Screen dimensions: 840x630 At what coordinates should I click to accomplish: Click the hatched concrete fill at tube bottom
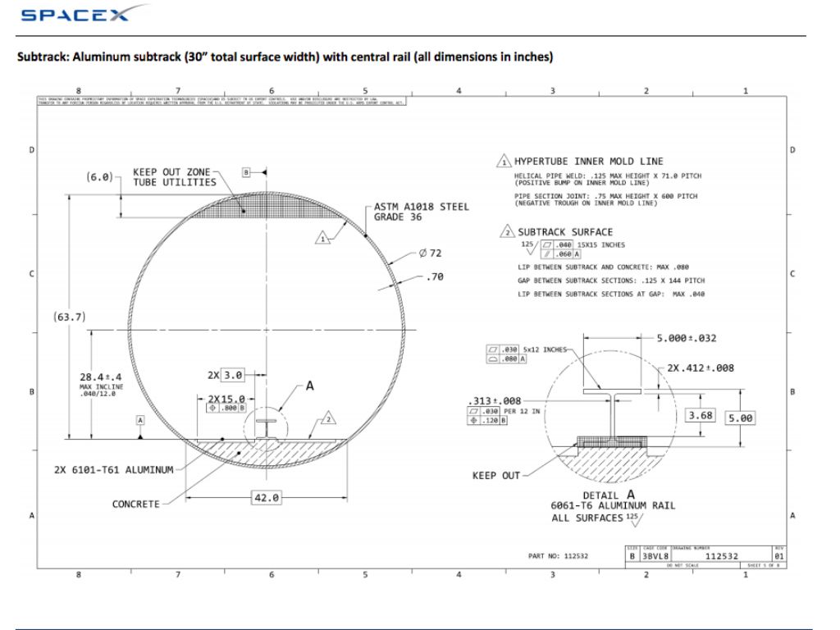267,453
